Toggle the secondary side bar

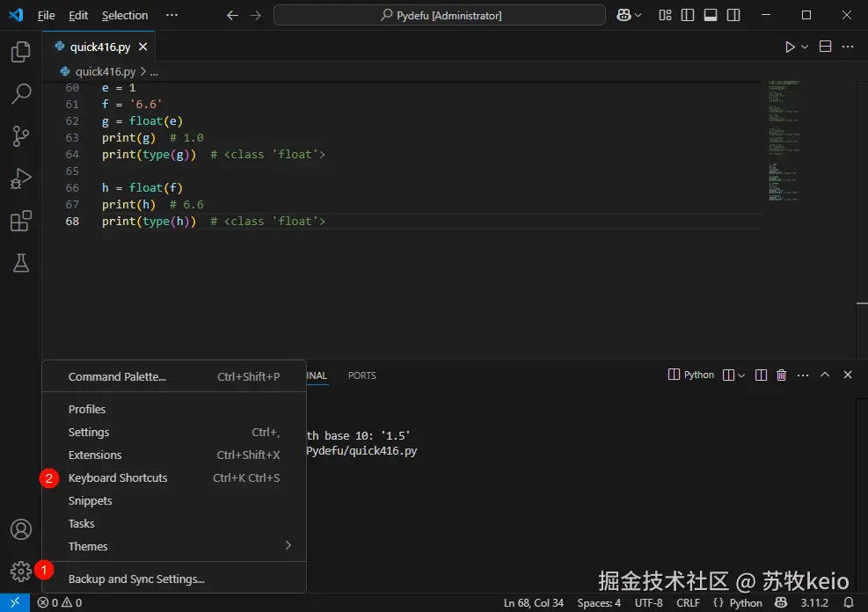733,16
